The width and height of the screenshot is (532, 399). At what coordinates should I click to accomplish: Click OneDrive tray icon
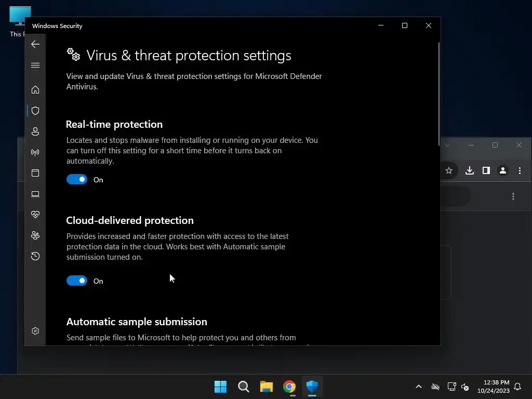435,387
